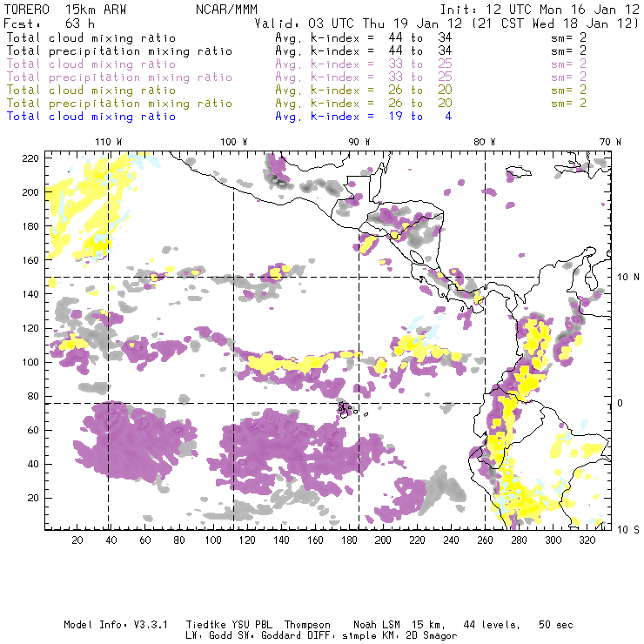Click 'Noah LSM' in the footer
This screenshot has height=644, width=644.
[377, 625]
